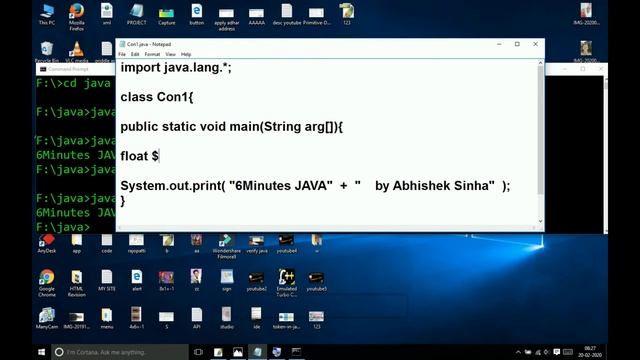Select the MY SITE file icon

coord(107,280)
